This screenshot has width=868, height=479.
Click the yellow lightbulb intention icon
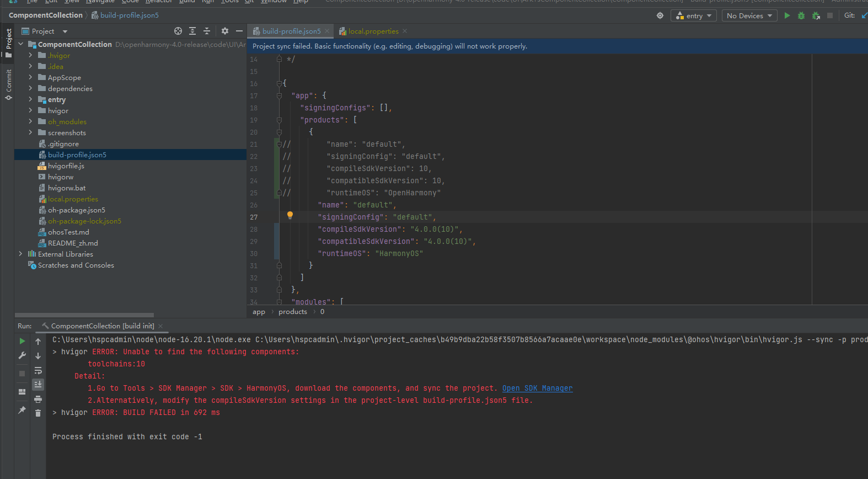[x=290, y=216]
